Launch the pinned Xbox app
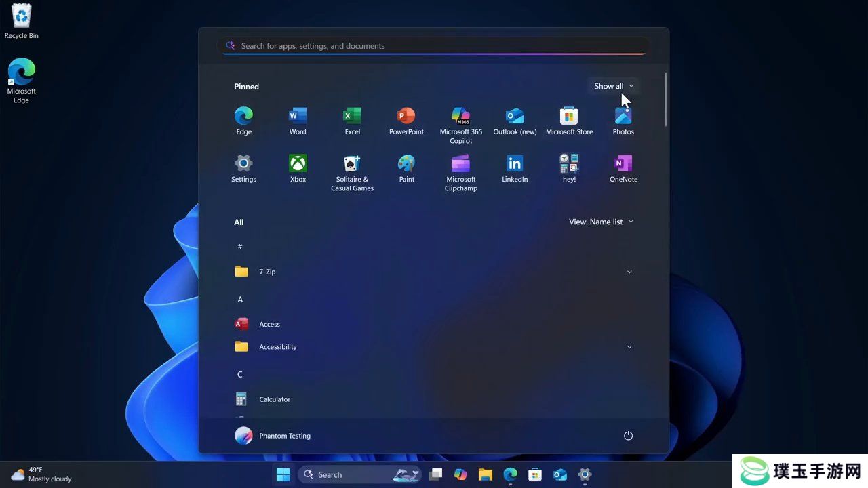868x488 pixels. point(298,169)
